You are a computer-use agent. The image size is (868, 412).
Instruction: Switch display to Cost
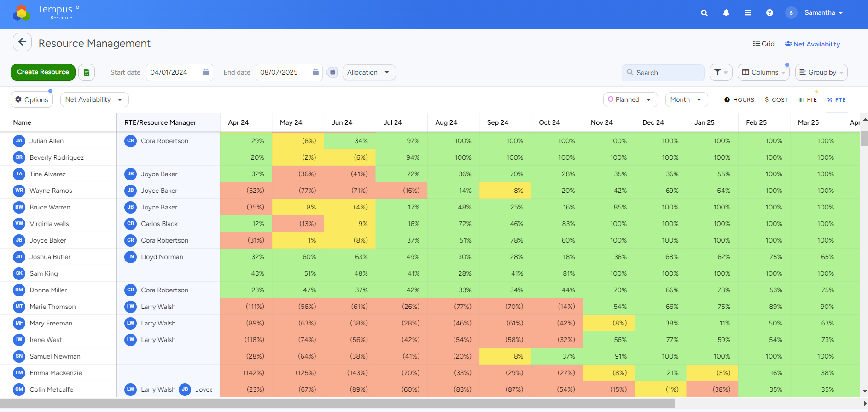click(776, 100)
